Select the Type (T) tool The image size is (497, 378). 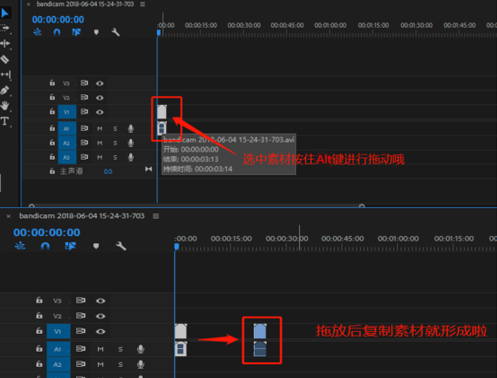[x=5, y=121]
